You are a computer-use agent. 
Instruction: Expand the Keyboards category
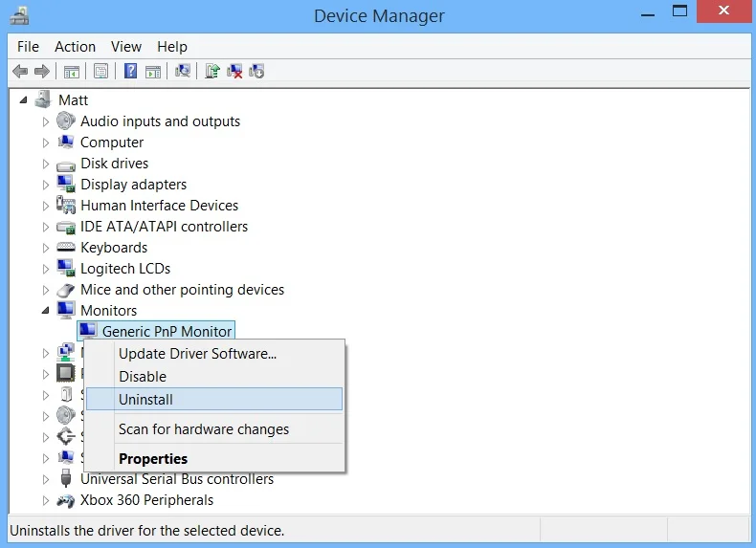point(45,248)
